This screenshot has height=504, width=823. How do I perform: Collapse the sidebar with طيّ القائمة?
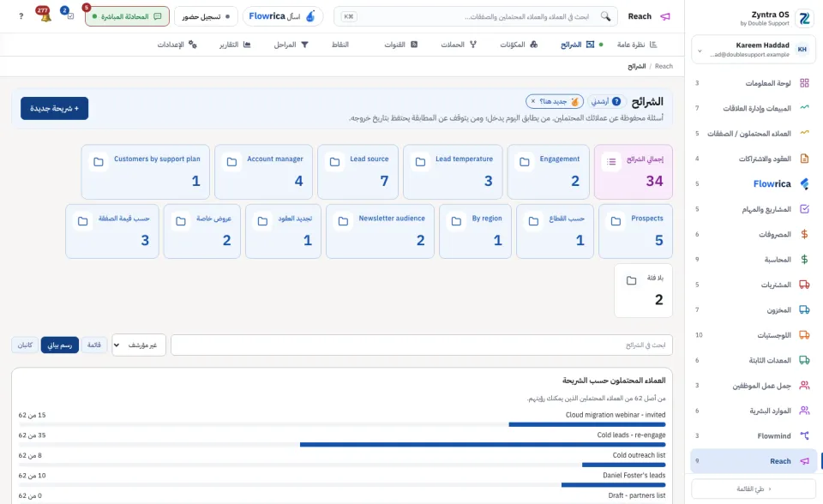[754, 489]
